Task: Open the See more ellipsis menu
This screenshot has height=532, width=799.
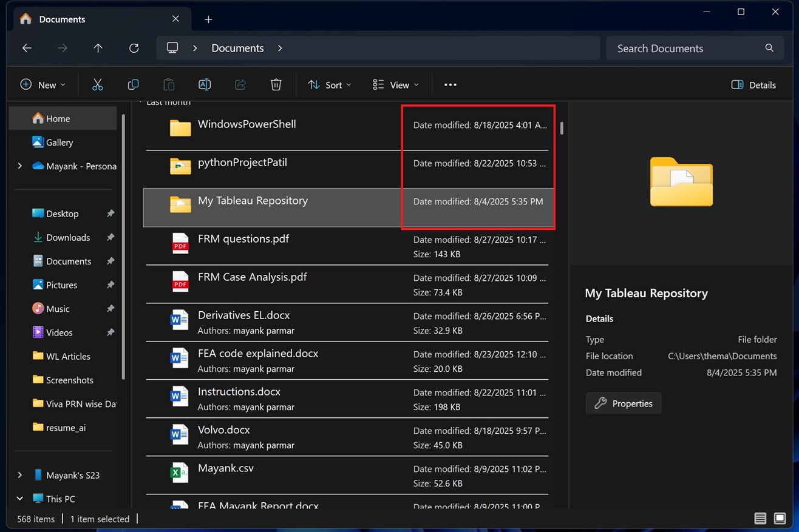Action: [x=450, y=85]
